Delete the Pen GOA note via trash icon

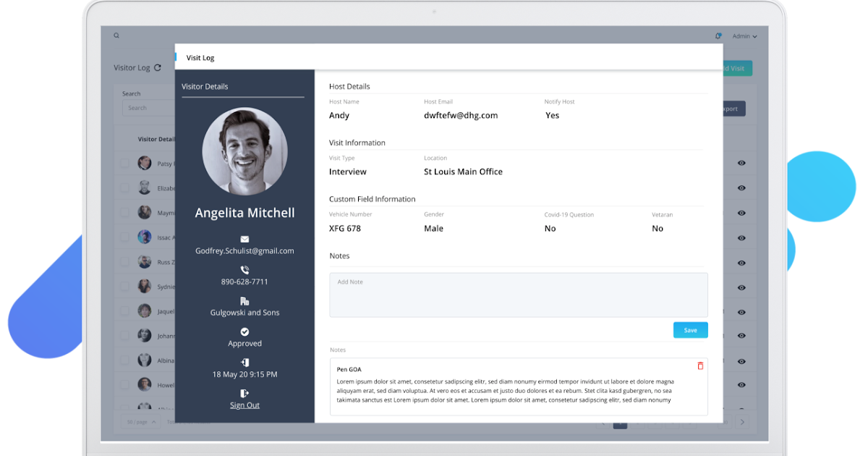click(699, 366)
